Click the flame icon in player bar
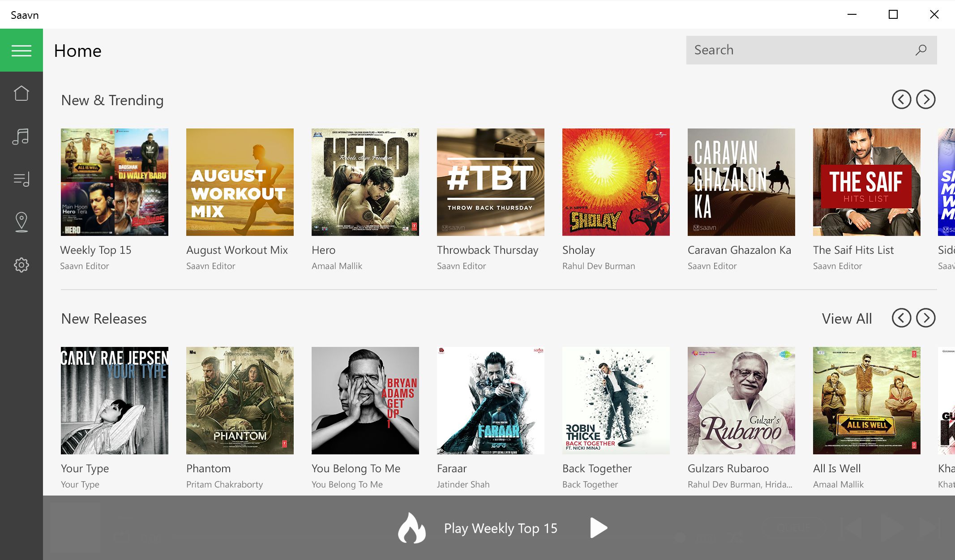955x560 pixels. pos(412,528)
